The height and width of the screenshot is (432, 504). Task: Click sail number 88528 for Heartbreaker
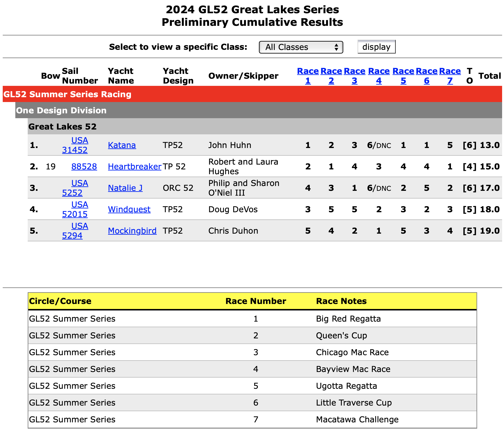[x=84, y=166]
